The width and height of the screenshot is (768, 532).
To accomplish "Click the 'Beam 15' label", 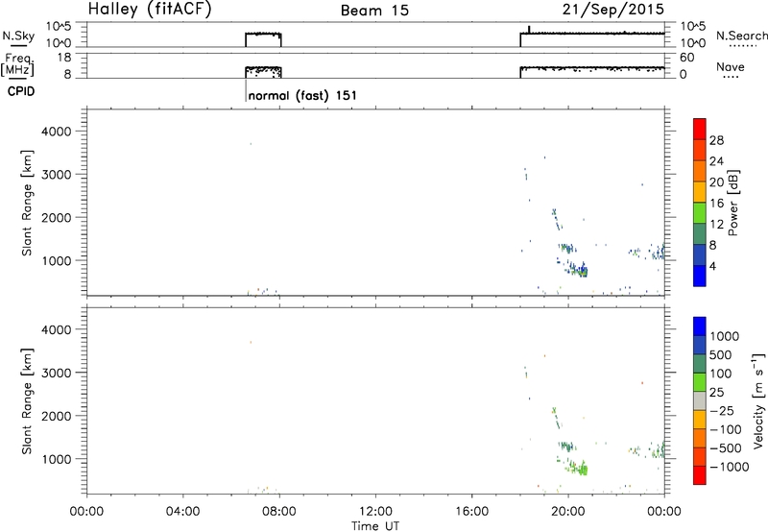I will tap(374, 11).
